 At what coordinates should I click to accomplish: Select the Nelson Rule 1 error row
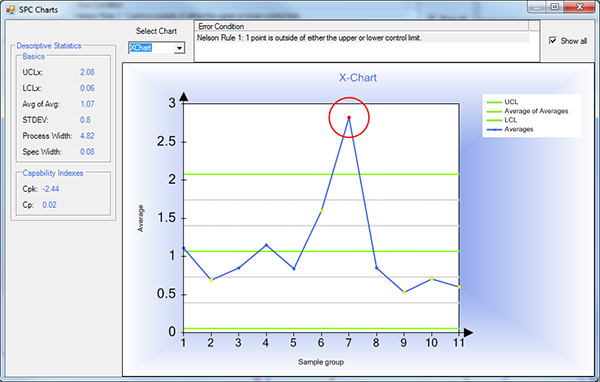pyautogui.click(x=363, y=38)
